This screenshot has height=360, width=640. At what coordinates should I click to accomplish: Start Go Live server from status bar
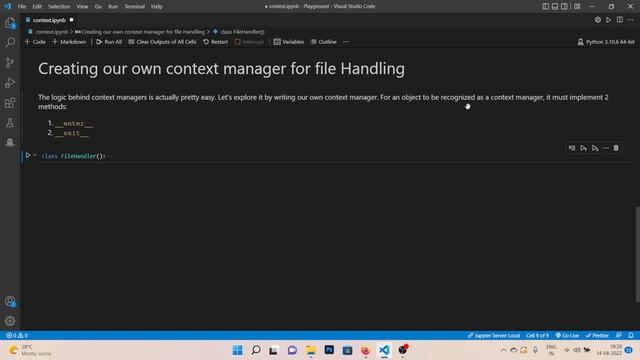pos(567,336)
